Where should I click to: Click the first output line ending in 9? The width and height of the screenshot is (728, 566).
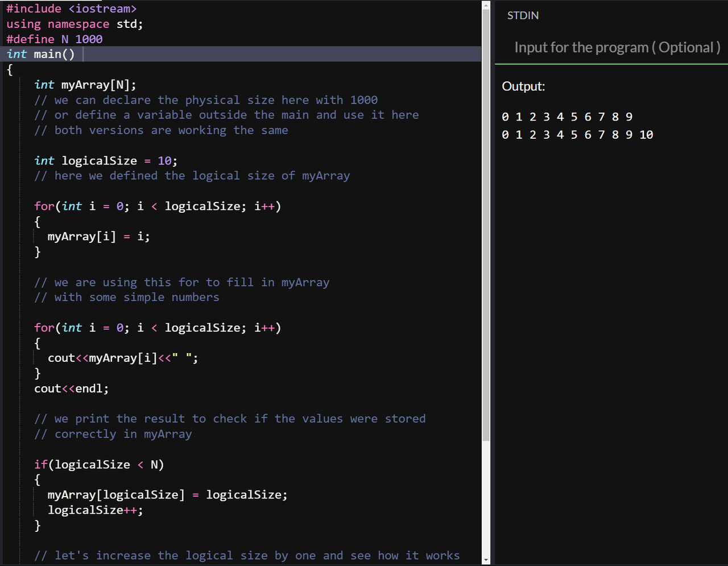tap(567, 117)
